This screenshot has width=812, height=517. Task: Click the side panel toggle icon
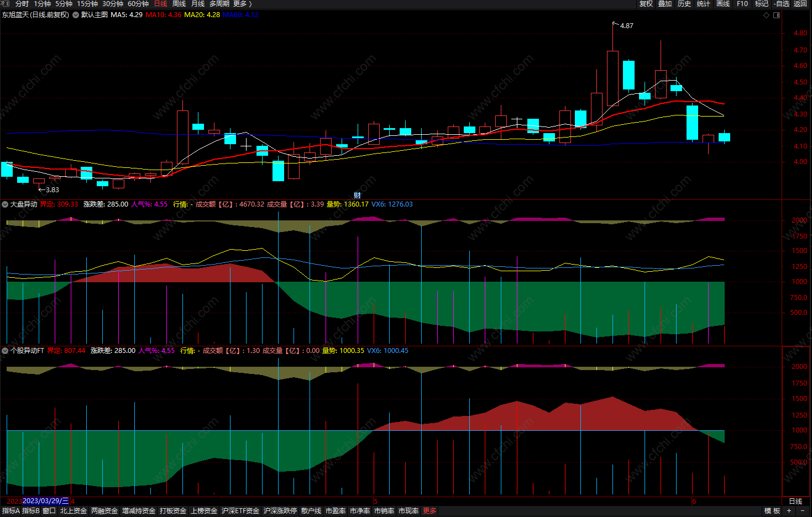click(777, 15)
